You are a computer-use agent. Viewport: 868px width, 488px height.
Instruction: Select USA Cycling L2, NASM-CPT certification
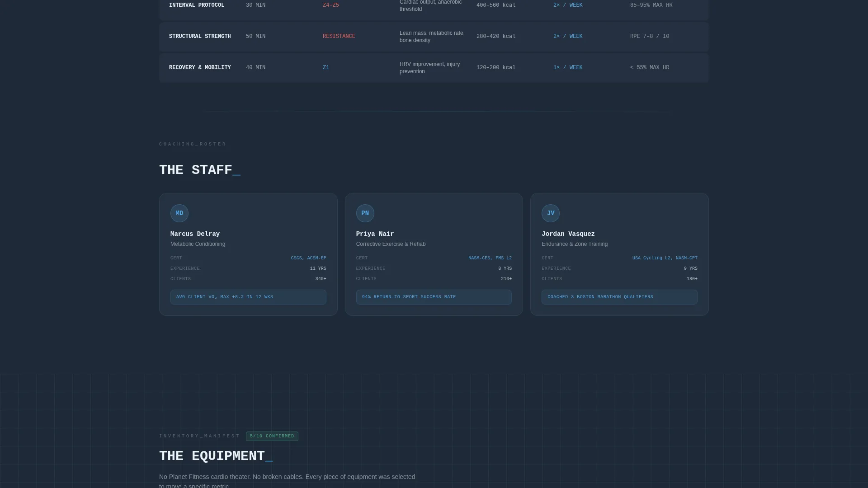(665, 258)
